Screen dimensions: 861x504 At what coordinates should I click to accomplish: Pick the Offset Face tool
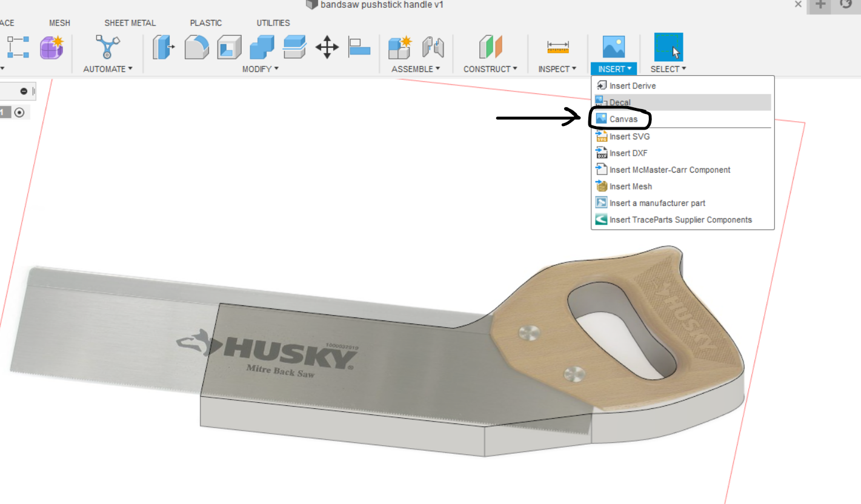(x=294, y=47)
